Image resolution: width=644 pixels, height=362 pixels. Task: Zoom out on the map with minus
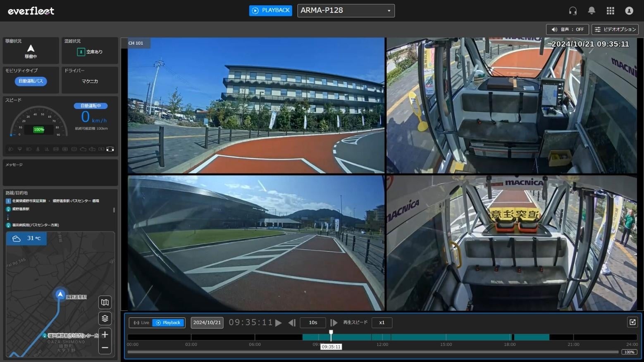[x=105, y=348]
